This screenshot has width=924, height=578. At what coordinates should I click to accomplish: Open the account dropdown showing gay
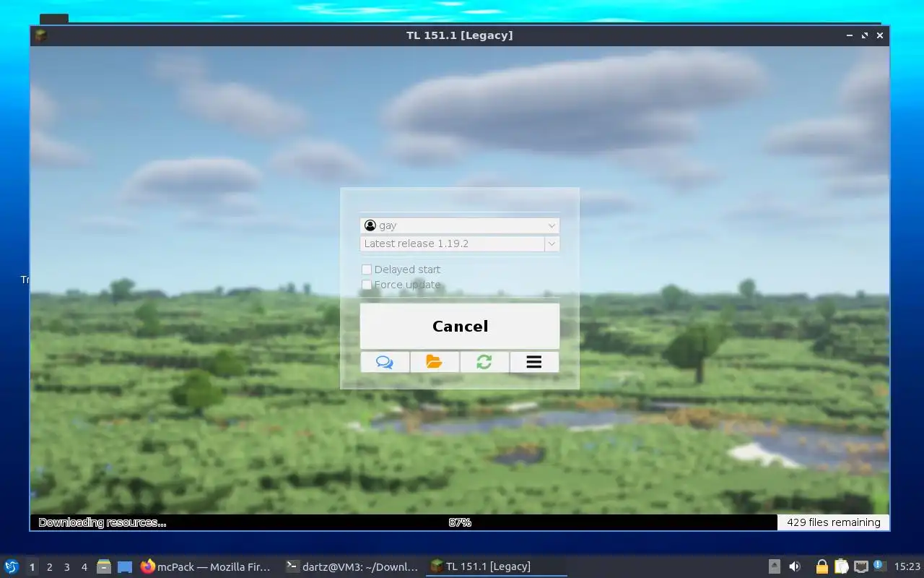[x=460, y=225]
